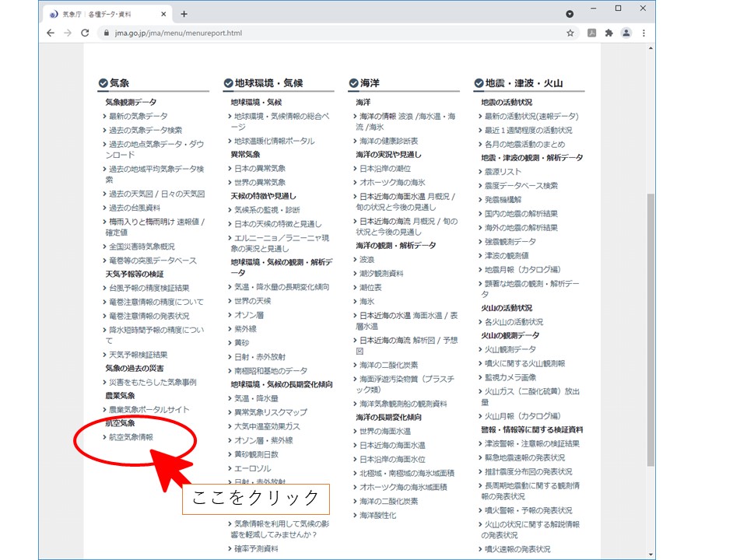
Task: Open 海洋気象観測船の観測資料 link
Action: [403, 404]
